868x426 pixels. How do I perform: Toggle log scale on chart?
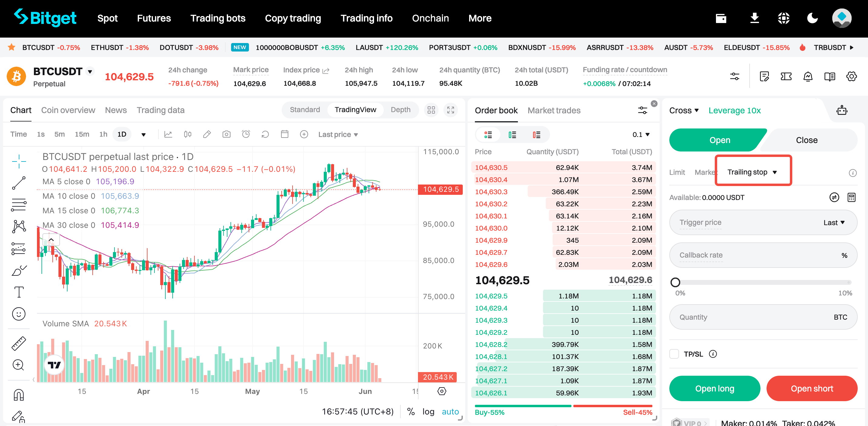point(428,411)
